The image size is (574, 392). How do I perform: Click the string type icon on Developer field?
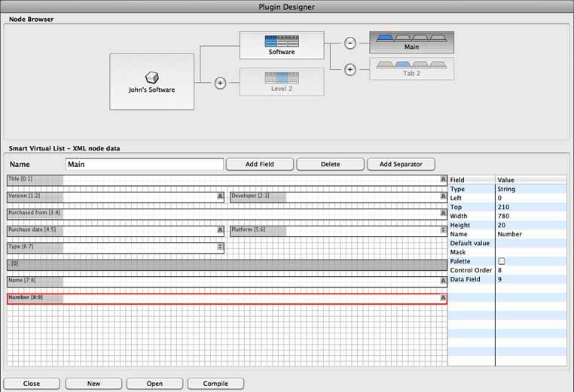(444, 196)
